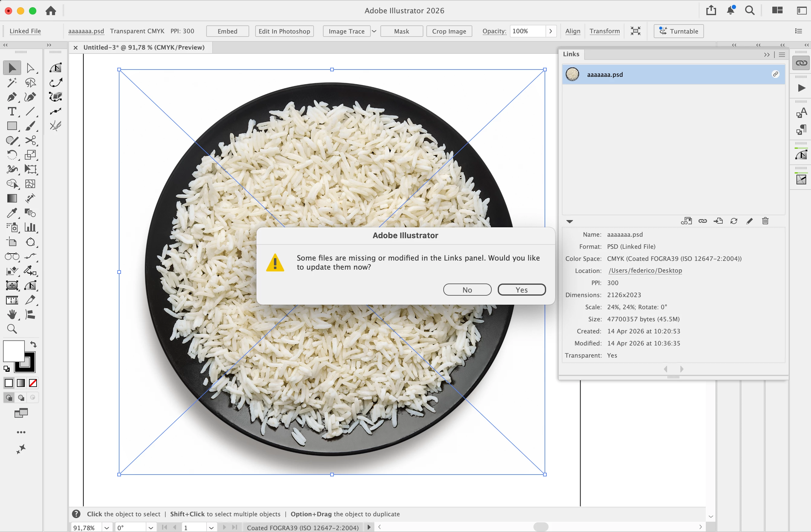The height and width of the screenshot is (532, 811).
Task: Click the Relink icon in the Links panel
Action: pos(703,221)
